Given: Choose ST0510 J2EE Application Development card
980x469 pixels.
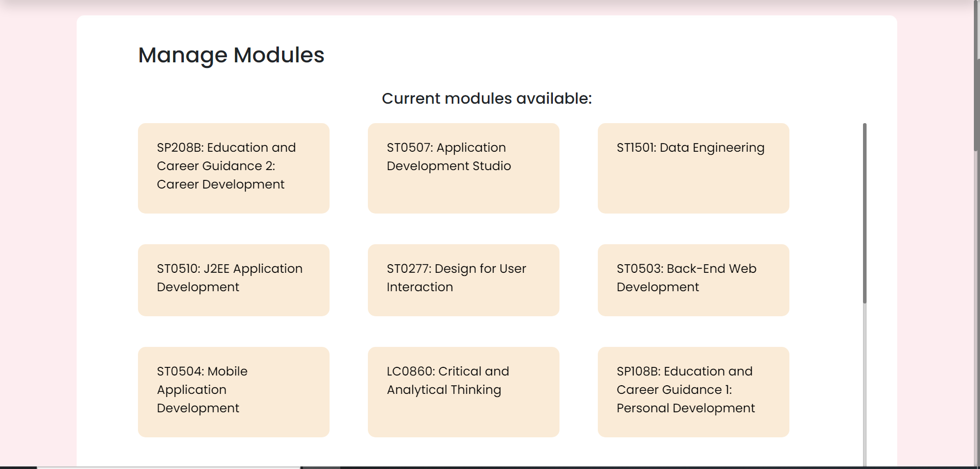Looking at the screenshot, I should tap(234, 280).
